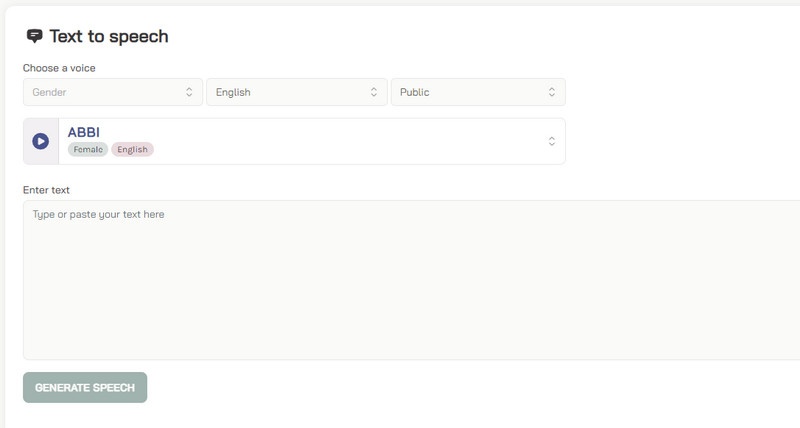This screenshot has height=428, width=800.
Task: Click the 'Choose a voice' label
Action: pyautogui.click(x=59, y=68)
